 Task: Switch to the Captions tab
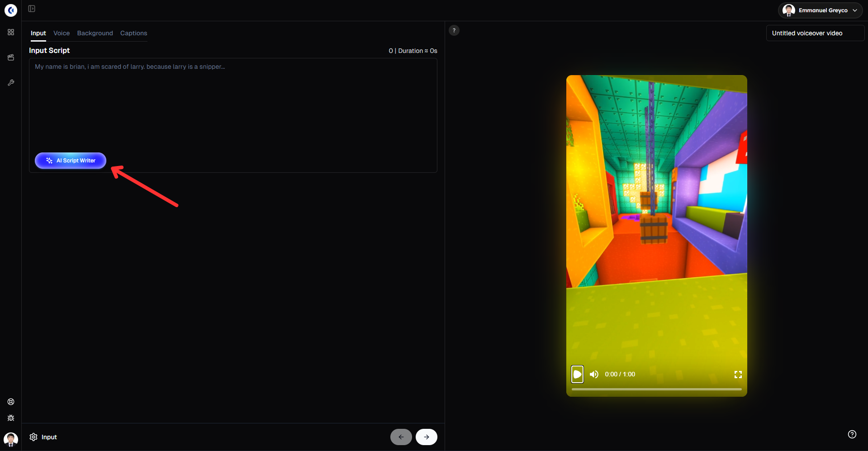(134, 33)
